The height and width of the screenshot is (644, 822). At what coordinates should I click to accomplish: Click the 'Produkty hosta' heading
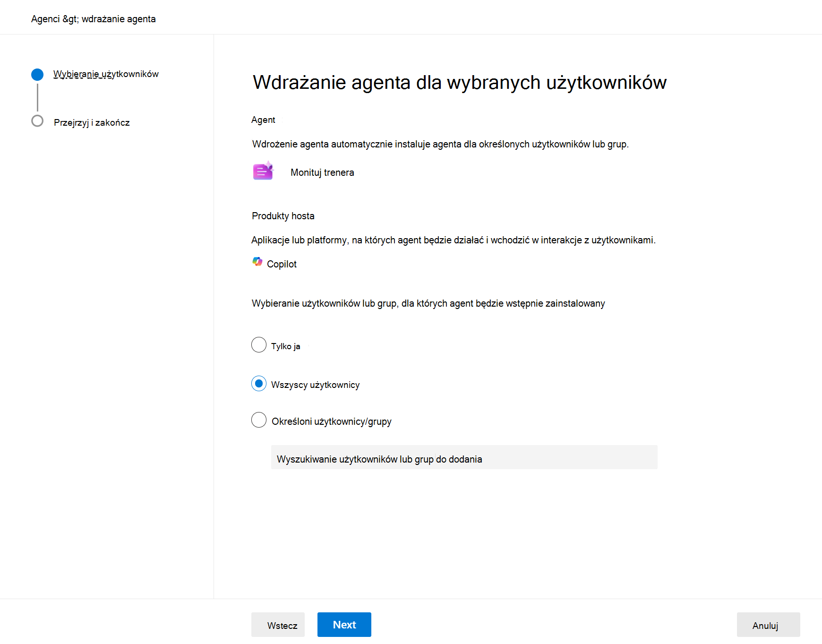coord(283,216)
